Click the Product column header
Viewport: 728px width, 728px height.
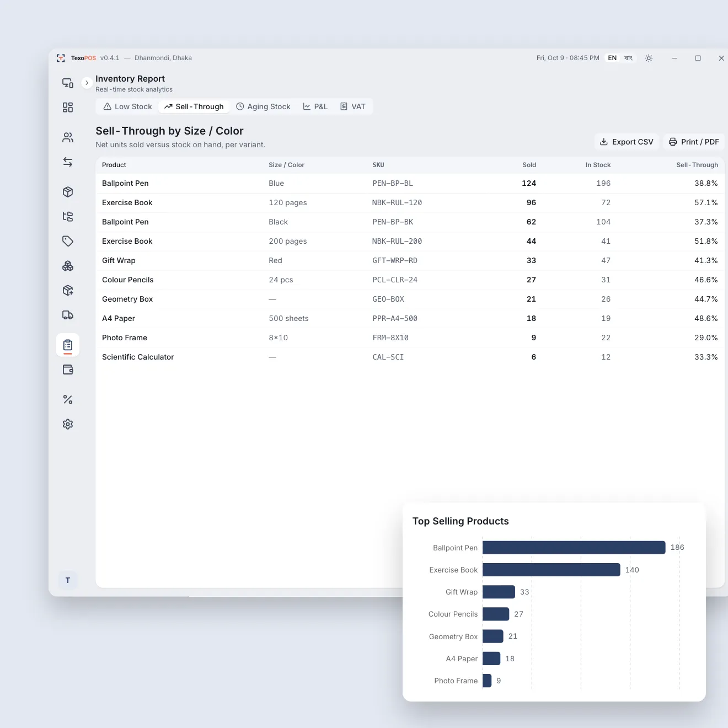tap(114, 165)
